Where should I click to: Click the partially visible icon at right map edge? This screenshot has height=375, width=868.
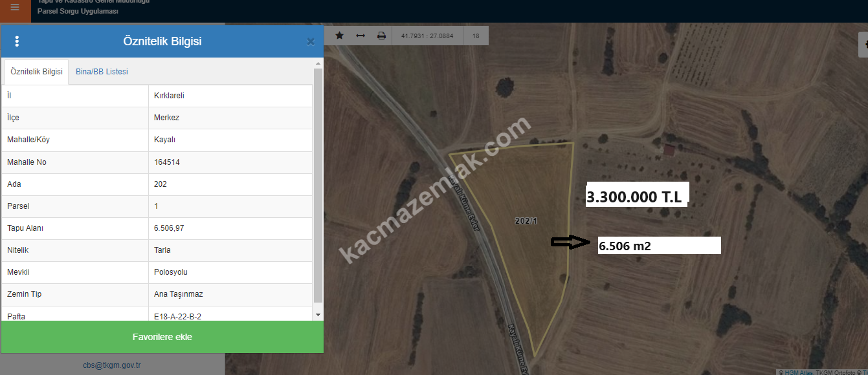863,45
